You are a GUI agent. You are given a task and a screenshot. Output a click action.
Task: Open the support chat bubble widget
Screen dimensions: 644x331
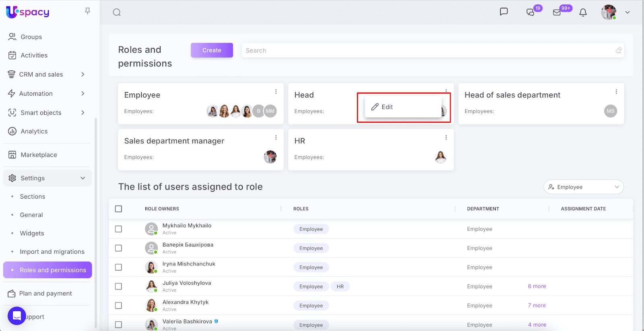coord(17,316)
